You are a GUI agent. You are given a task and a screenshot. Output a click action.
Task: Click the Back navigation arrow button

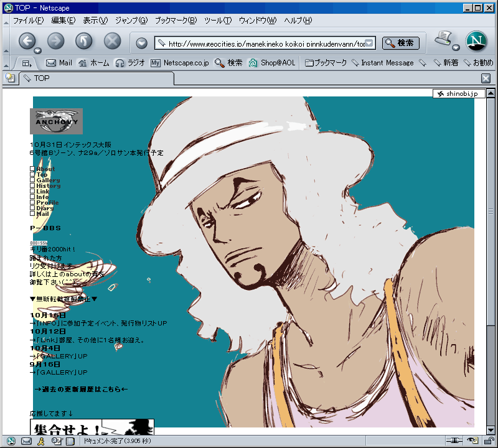[x=27, y=41]
